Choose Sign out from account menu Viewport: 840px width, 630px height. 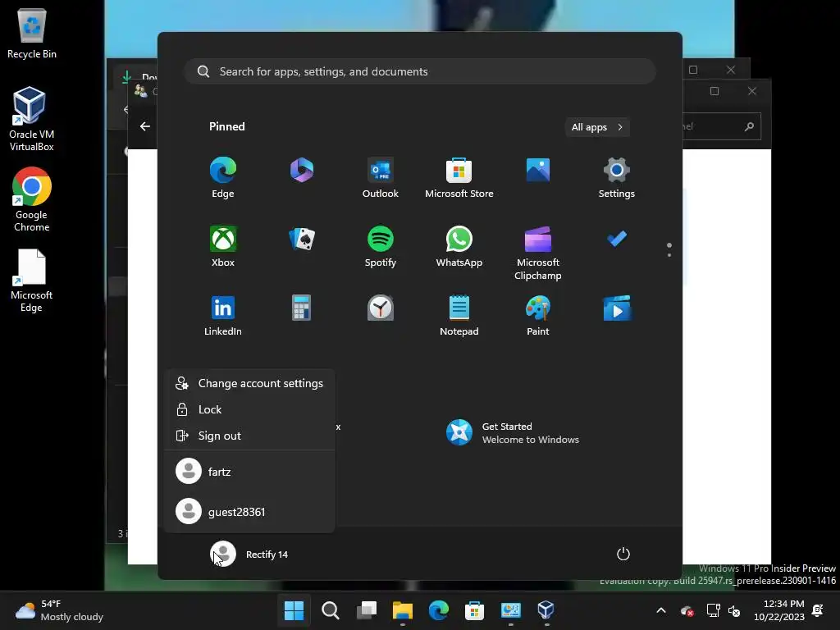(x=249, y=436)
